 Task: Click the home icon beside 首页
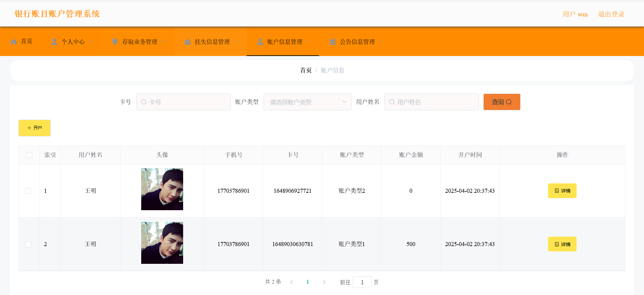pyautogui.click(x=14, y=42)
